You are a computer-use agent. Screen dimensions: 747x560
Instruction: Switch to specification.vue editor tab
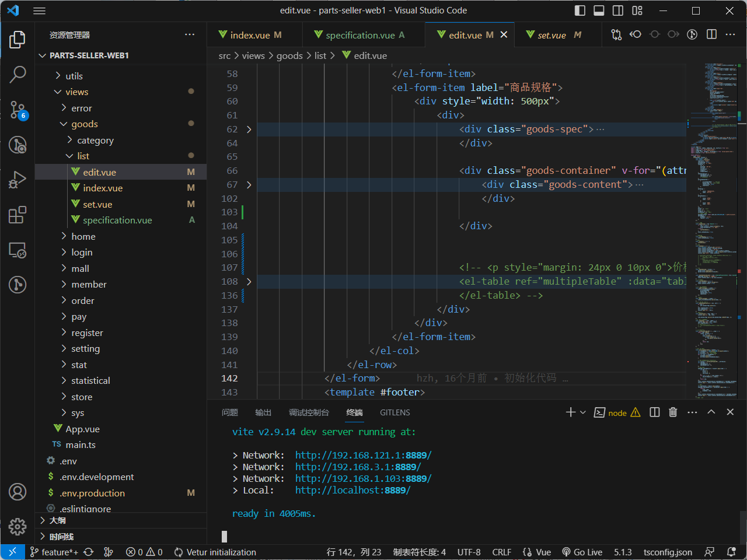point(364,35)
